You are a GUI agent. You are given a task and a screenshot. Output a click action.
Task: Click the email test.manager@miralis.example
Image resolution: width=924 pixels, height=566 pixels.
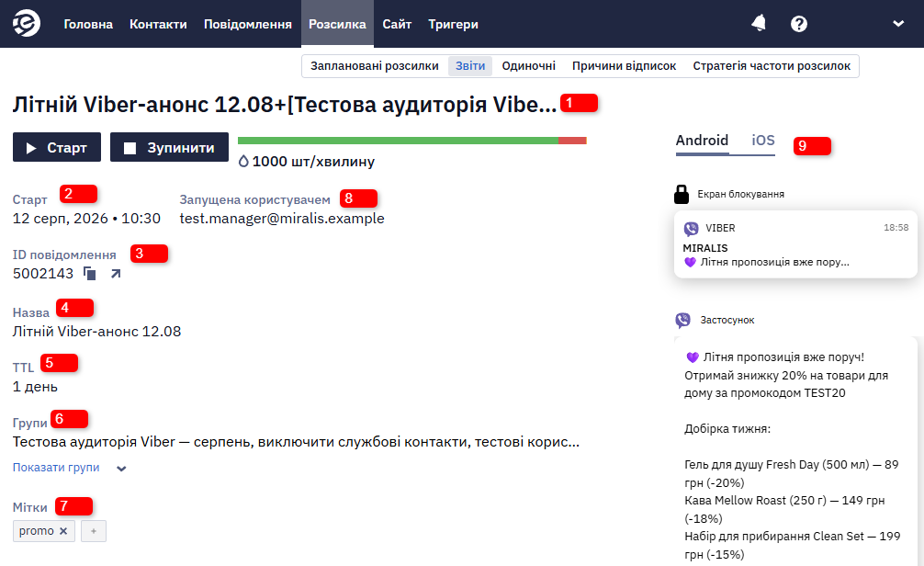(282, 219)
